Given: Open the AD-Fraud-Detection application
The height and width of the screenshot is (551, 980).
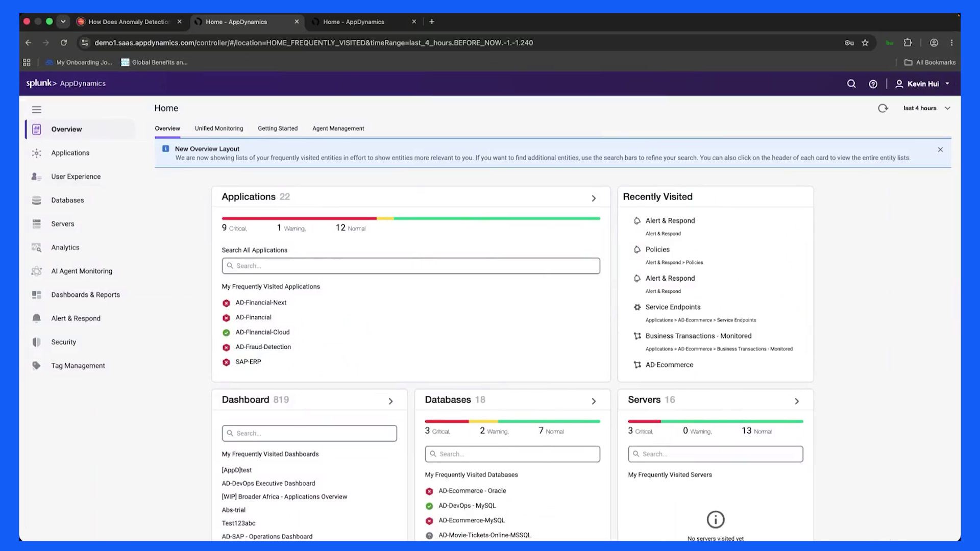Looking at the screenshot, I should click(x=263, y=347).
